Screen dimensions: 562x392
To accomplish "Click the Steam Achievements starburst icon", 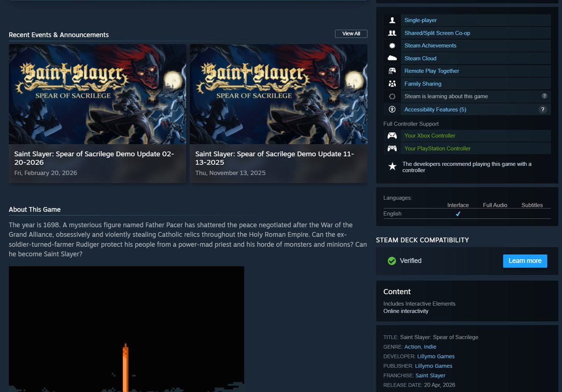I will click(x=392, y=45).
